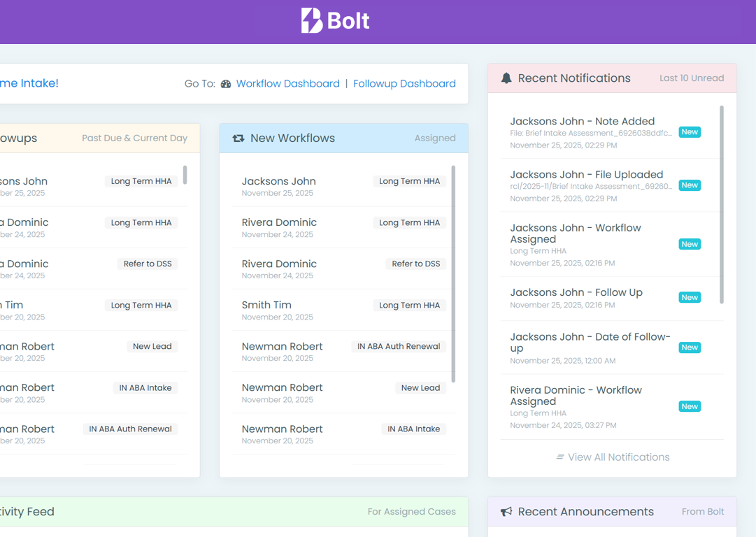Screen dimensions: 756x537
Task: Click the New badge on Rivera Dominic Workflow Assigned
Action: (690, 406)
